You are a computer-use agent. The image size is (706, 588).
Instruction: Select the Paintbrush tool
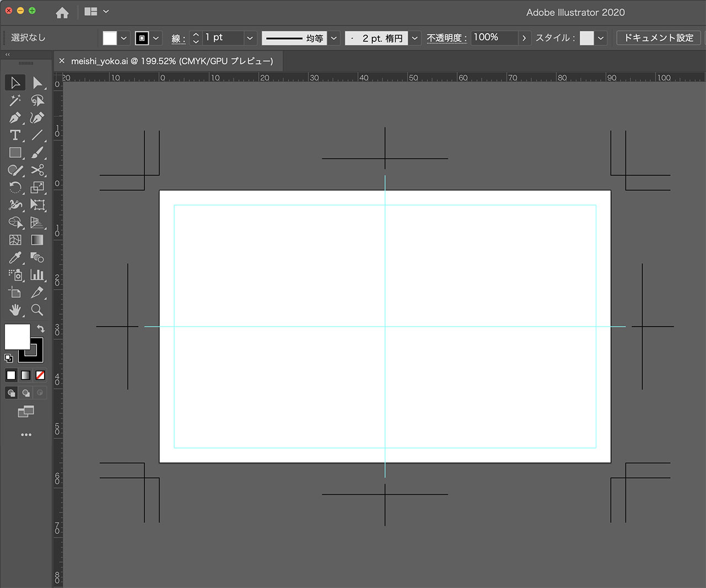37,153
